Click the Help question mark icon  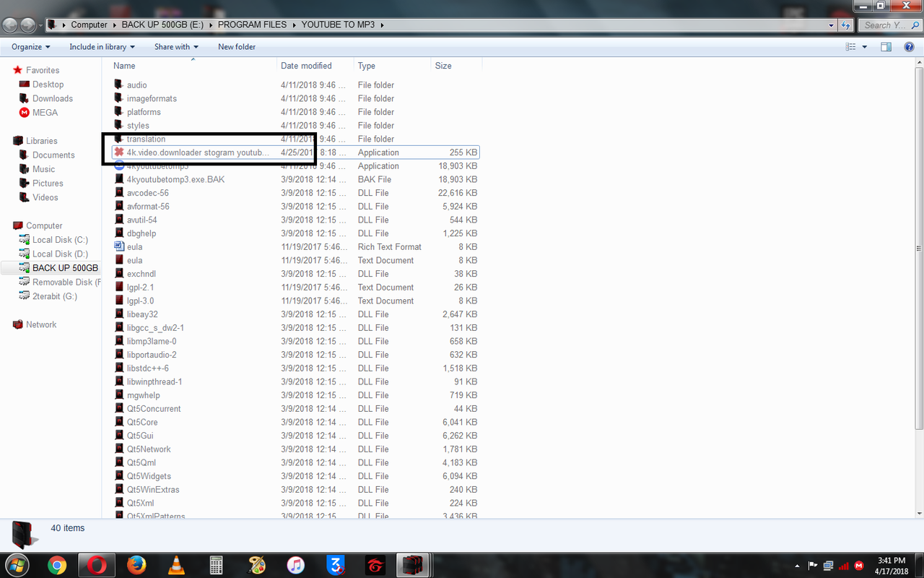[909, 47]
